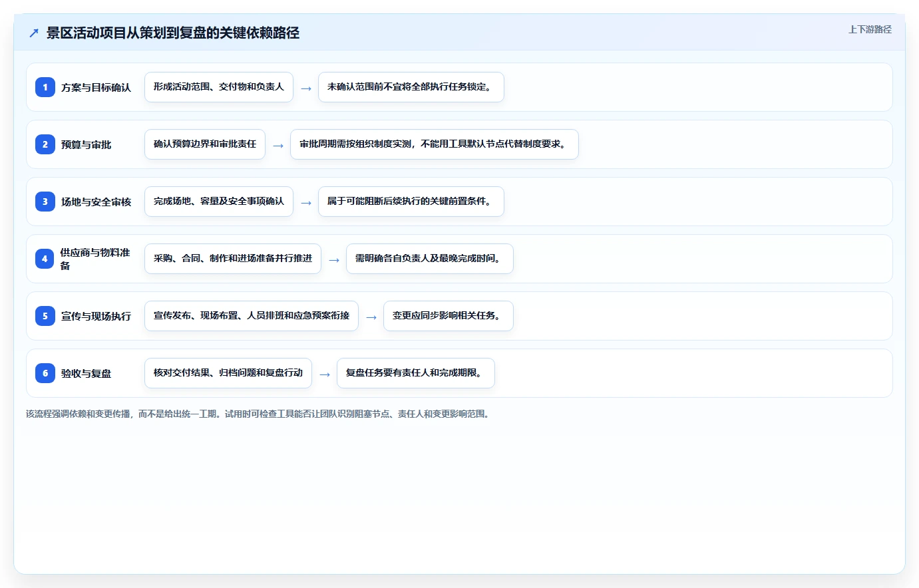Image resolution: width=919 pixels, height=588 pixels.
Task: Click the arrow in the 供应商与物料准备 row
Action: coord(334,260)
